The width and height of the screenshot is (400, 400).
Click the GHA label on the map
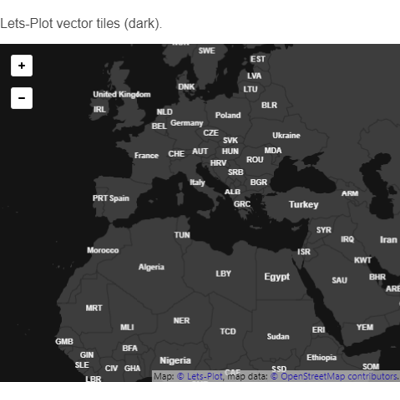(x=132, y=368)
